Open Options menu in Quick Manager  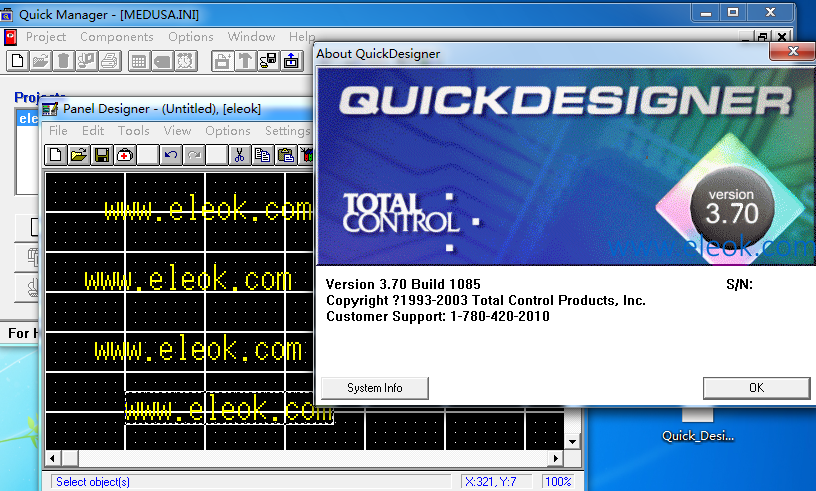coord(190,37)
